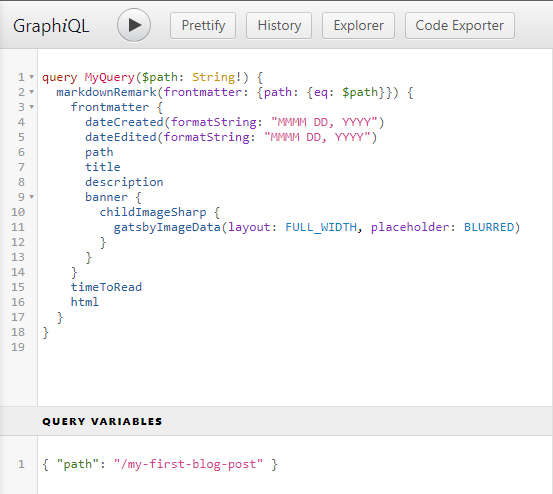
Task: Click the placeholder argument on line 11
Action: [409, 227]
